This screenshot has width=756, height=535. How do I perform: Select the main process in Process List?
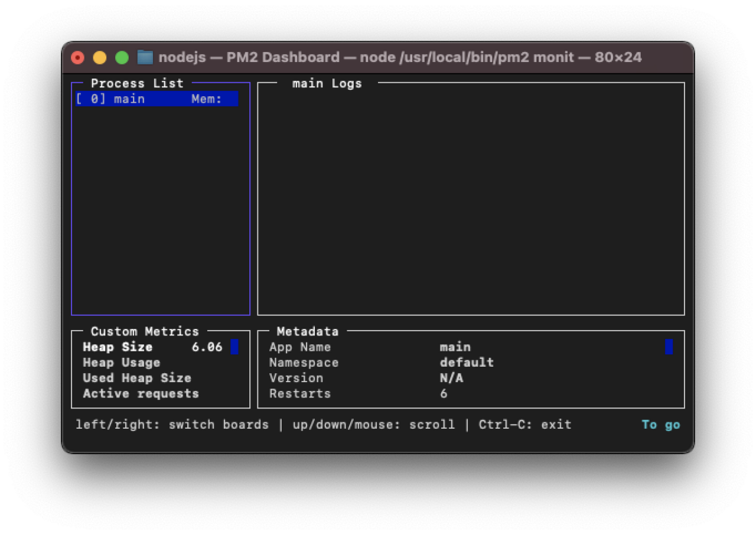point(157,99)
